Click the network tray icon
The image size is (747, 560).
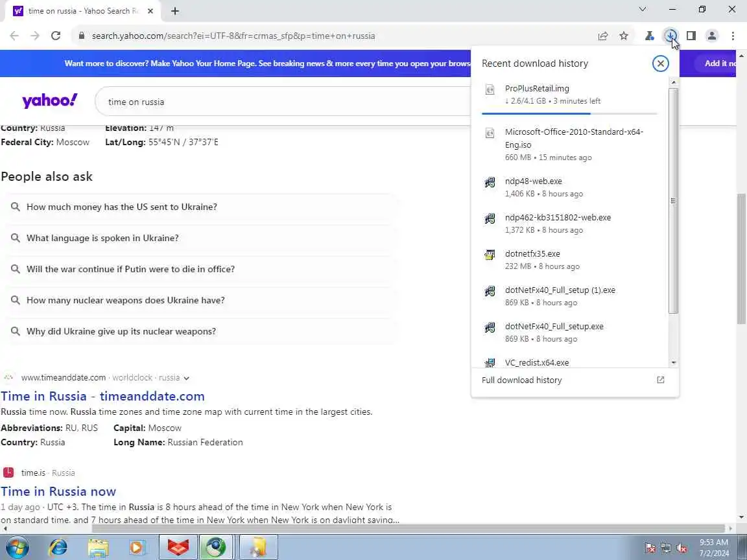click(x=666, y=548)
